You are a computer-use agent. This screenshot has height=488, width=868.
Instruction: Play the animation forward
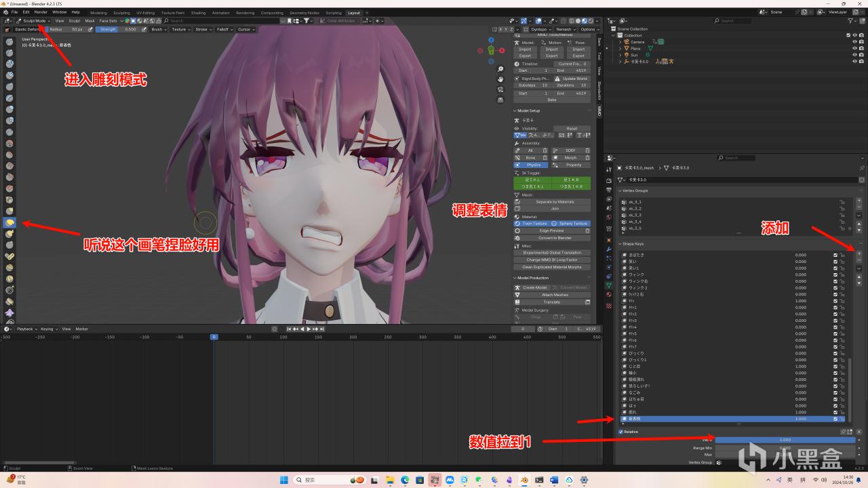[309, 329]
